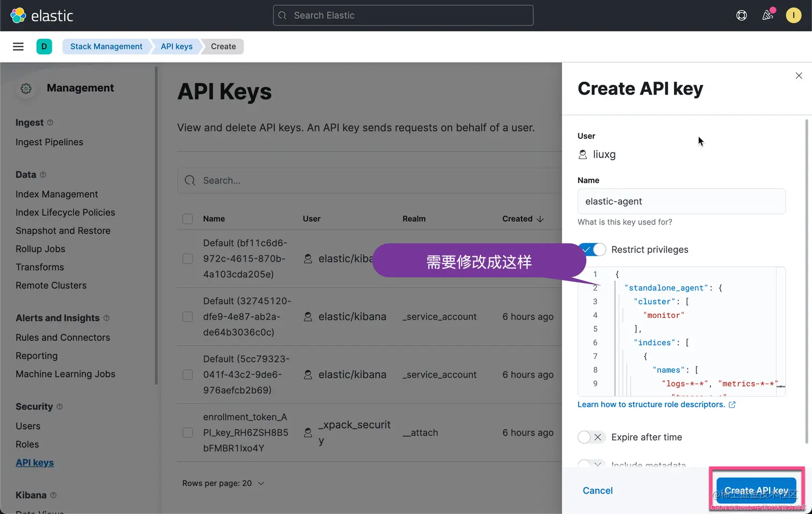Open the newsfeed notifications icon

click(768, 16)
